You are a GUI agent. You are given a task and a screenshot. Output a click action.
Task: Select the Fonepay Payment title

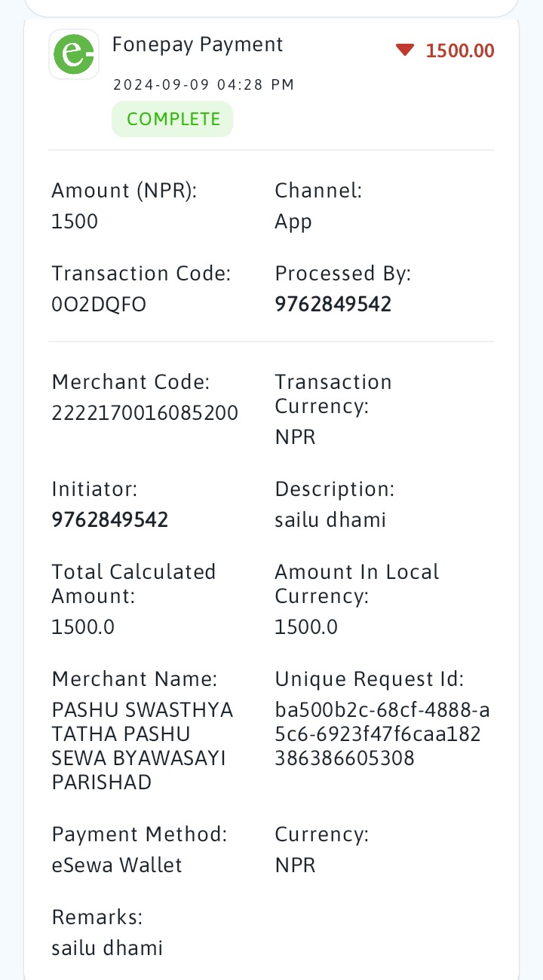point(198,44)
